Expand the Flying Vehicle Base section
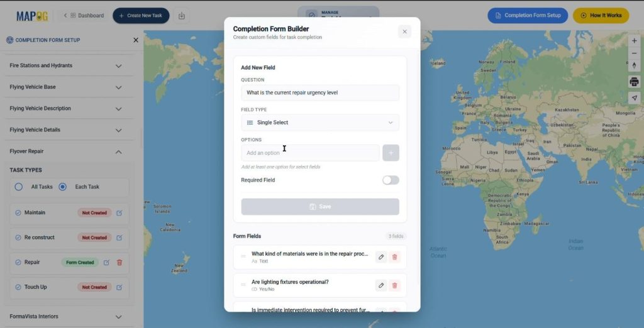 [118, 87]
